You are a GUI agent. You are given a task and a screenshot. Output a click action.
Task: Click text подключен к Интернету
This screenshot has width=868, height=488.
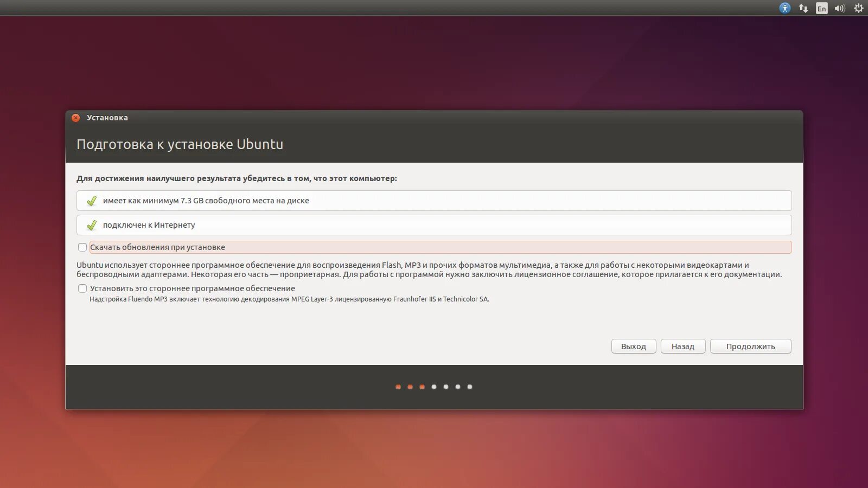[149, 225]
